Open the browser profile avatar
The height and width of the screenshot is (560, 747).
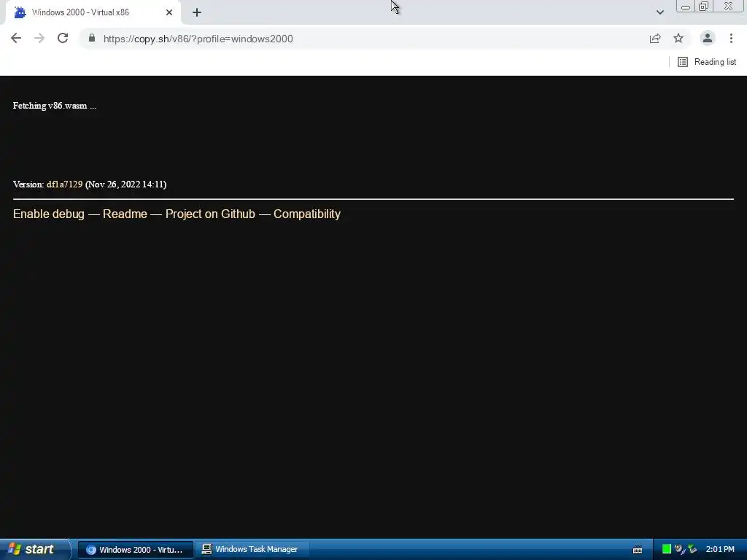pyautogui.click(x=708, y=38)
